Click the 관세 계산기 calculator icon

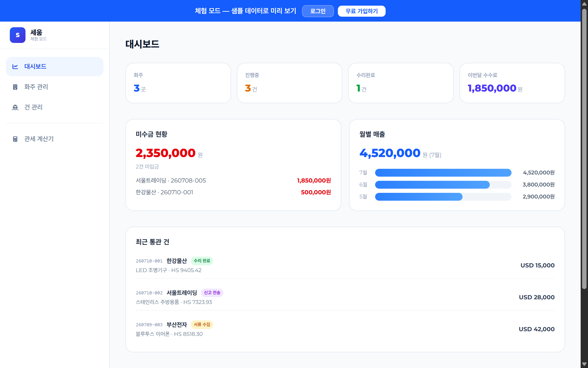coord(15,139)
